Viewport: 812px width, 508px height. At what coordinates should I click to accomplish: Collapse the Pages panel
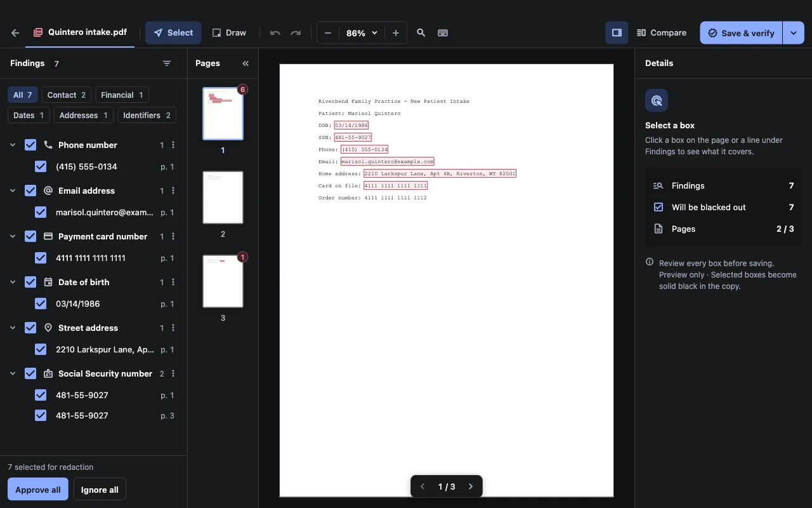click(246, 63)
